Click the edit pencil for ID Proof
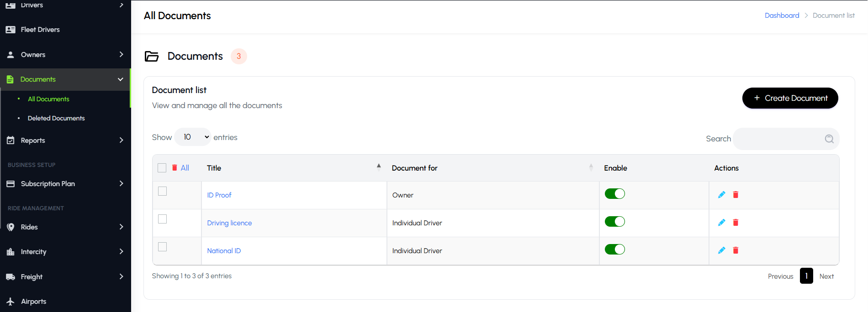Image resolution: width=868 pixels, height=312 pixels. click(721, 195)
